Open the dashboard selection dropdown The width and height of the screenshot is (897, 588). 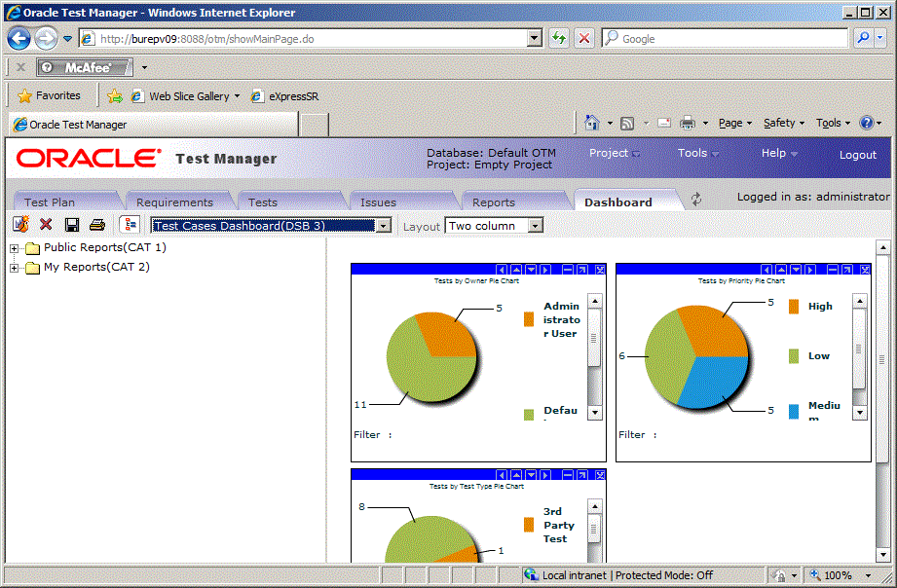click(384, 225)
